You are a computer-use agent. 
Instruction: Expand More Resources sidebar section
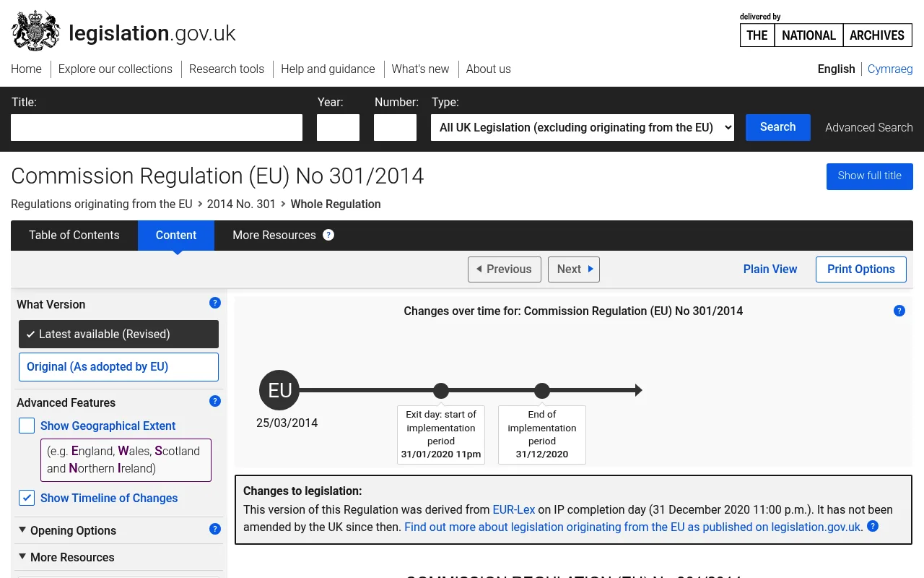66,557
